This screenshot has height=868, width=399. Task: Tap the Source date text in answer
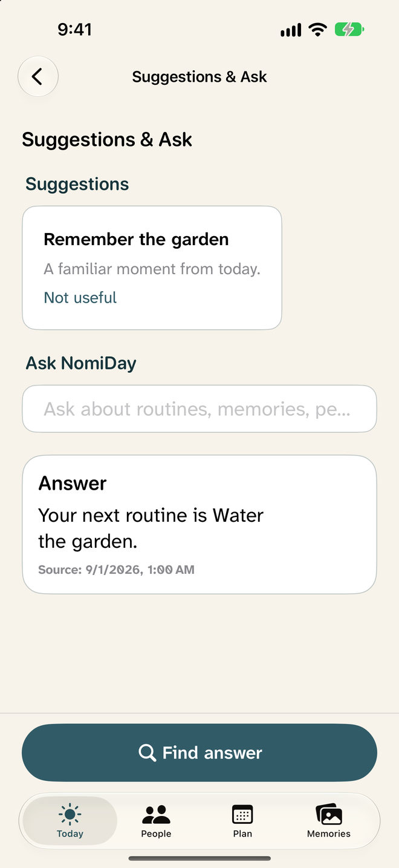(116, 570)
